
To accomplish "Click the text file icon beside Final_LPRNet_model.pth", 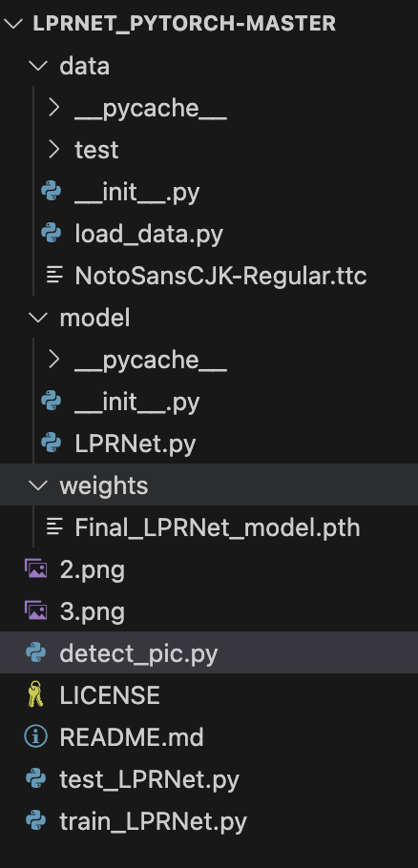I will click(x=54, y=527).
